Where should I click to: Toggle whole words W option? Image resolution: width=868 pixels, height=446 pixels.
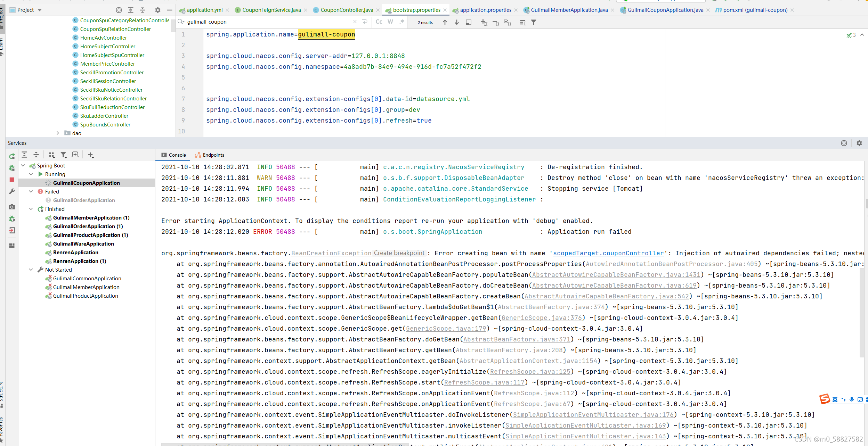tap(390, 22)
